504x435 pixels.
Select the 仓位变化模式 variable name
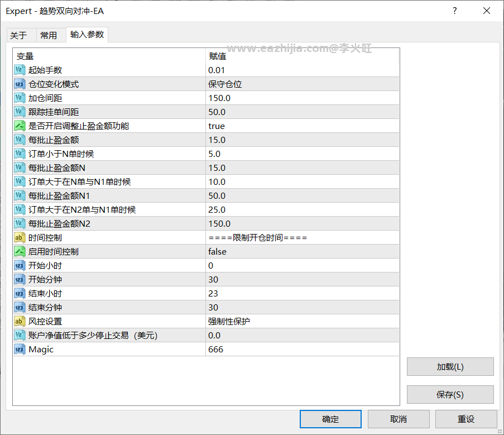pyautogui.click(x=54, y=84)
